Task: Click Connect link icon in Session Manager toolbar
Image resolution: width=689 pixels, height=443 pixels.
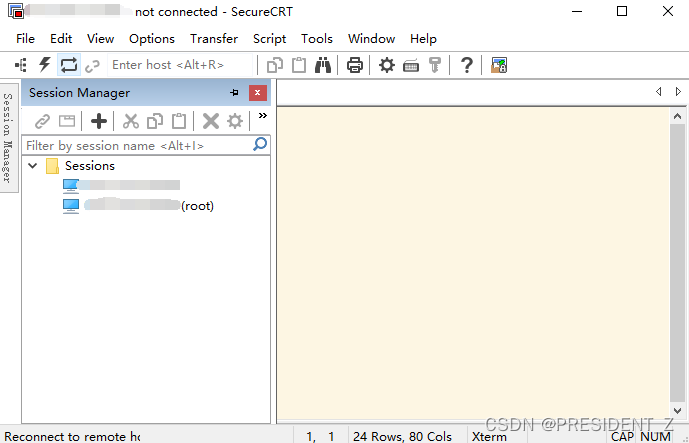Action: coord(43,121)
